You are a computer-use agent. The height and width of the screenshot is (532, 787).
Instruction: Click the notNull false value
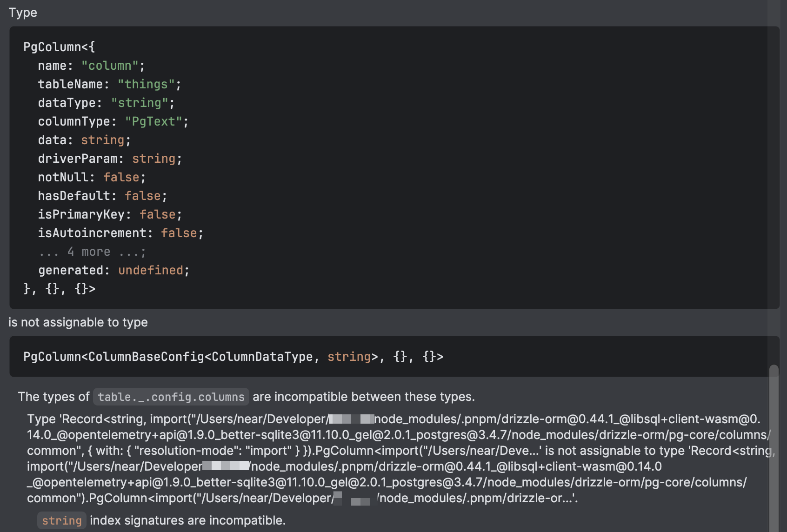pyautogui.click(x=121, y=177)
